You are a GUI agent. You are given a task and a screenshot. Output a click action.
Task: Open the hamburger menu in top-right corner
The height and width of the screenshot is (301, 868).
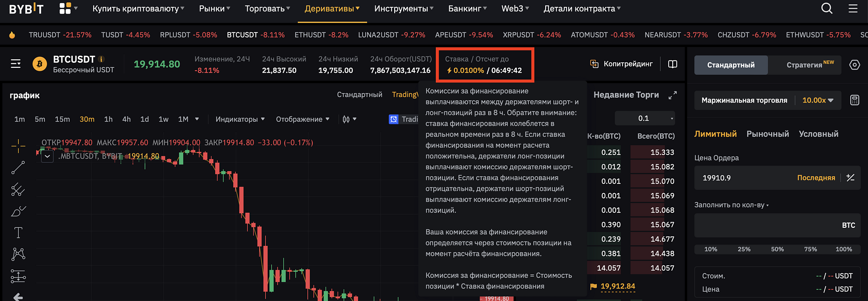pos(853,8)
